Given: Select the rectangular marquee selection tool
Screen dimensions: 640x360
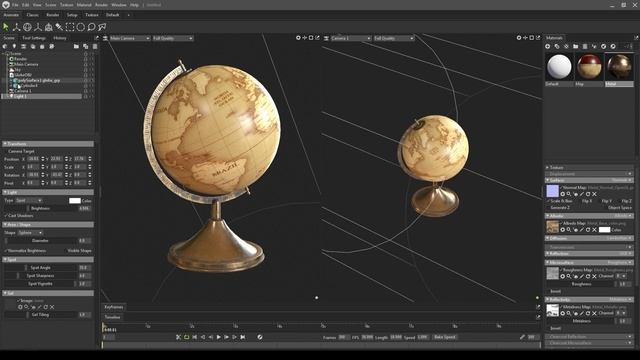Looking at the screenshot, I should [x=70, y=27].
